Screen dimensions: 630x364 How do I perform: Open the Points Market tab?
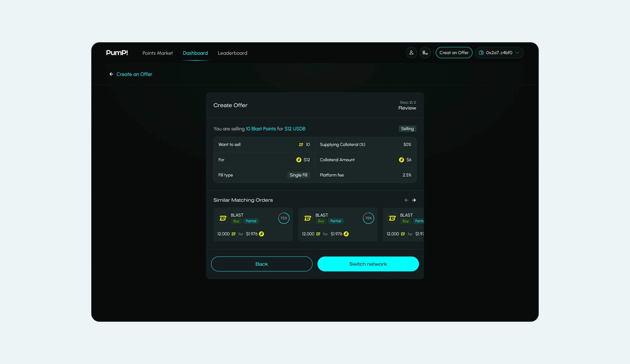point(157,53)
